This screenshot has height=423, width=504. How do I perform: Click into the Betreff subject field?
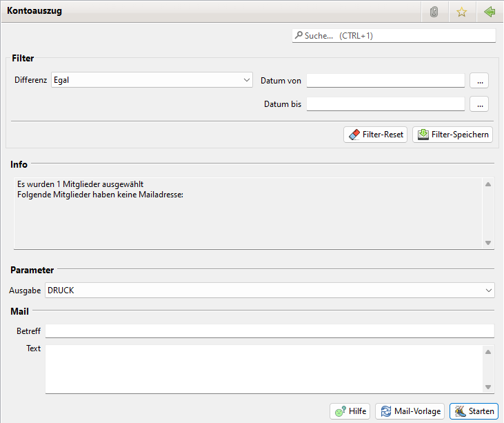pyautogui.click(x=270, y=331)
